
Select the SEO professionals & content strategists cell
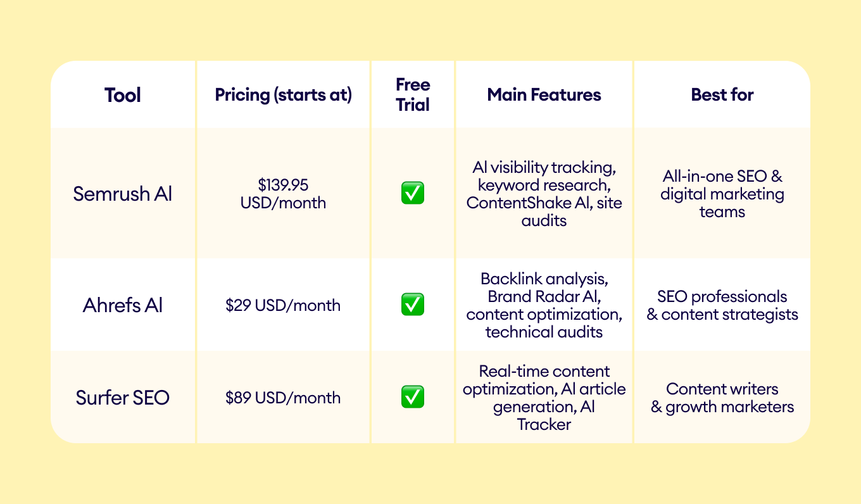pyautogui.click(x=722, y=305)
